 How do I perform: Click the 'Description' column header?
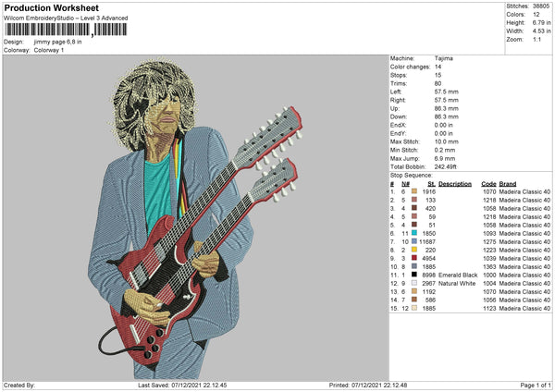click(455, 184)
